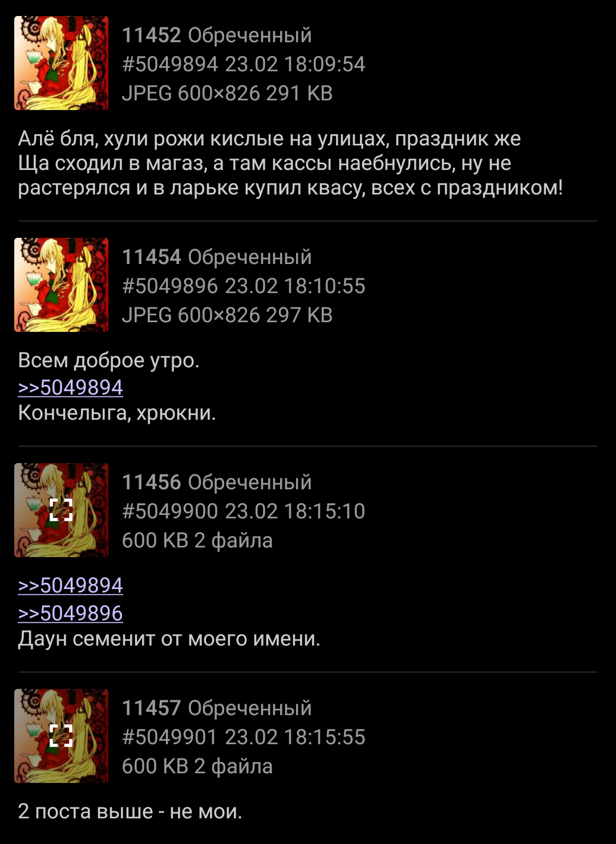Open thumbnail image of post 11454
The image size is (616, 844).
(61, 285)
